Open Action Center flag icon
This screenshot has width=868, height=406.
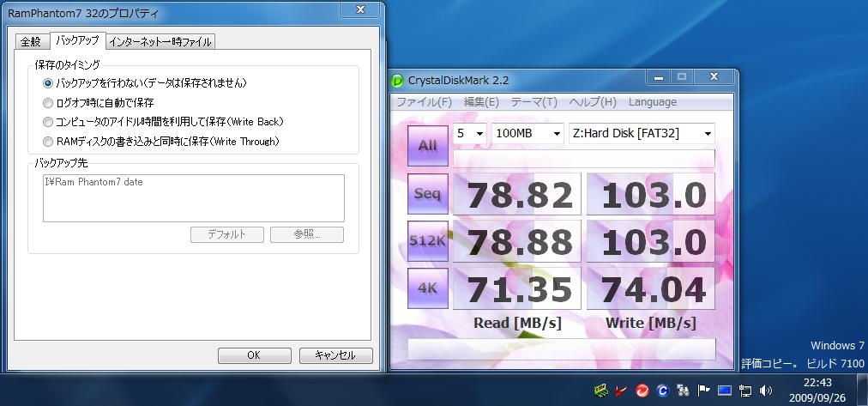[x=703, y=391]
